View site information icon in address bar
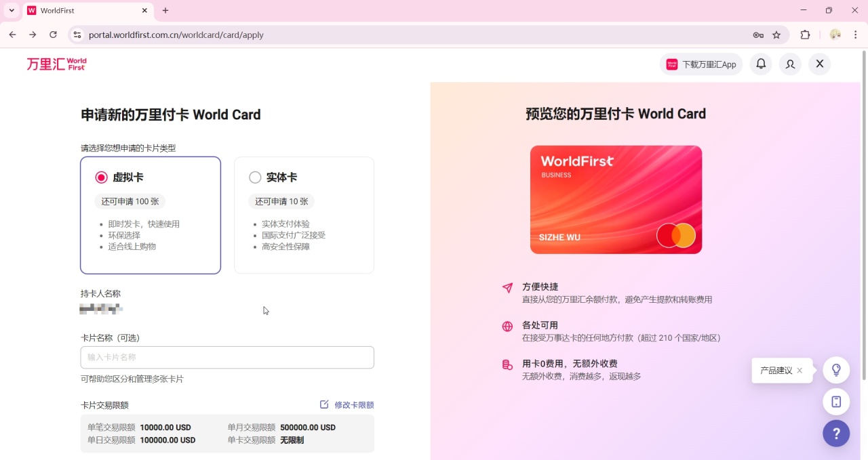Image resolution: width=868 pixels, height=460 pixels. [77, 35]
